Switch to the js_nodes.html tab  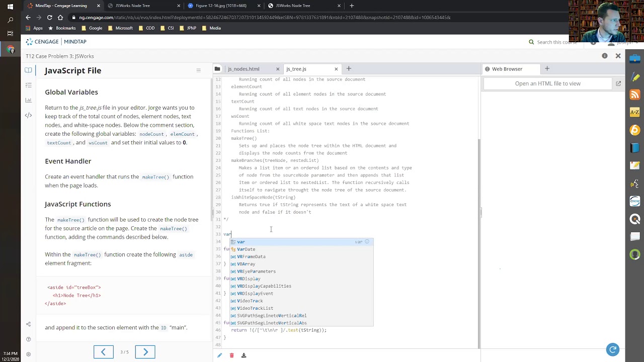(244, 69)
